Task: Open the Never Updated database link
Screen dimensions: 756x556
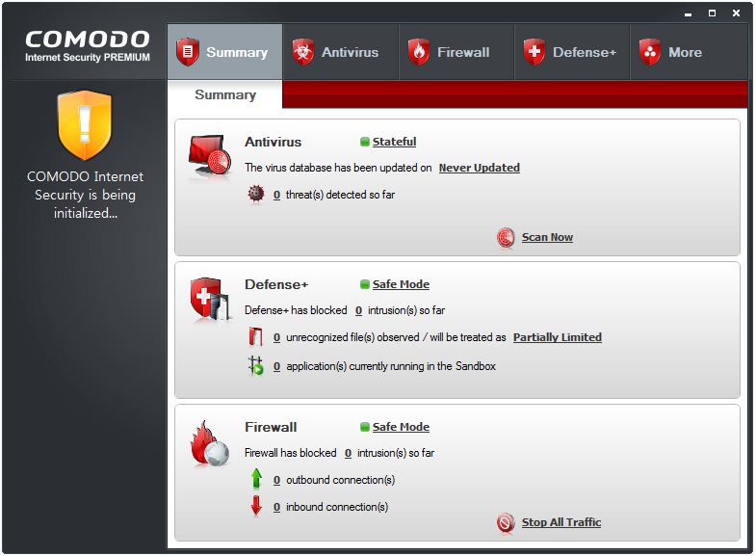Action: coord(480,168)
